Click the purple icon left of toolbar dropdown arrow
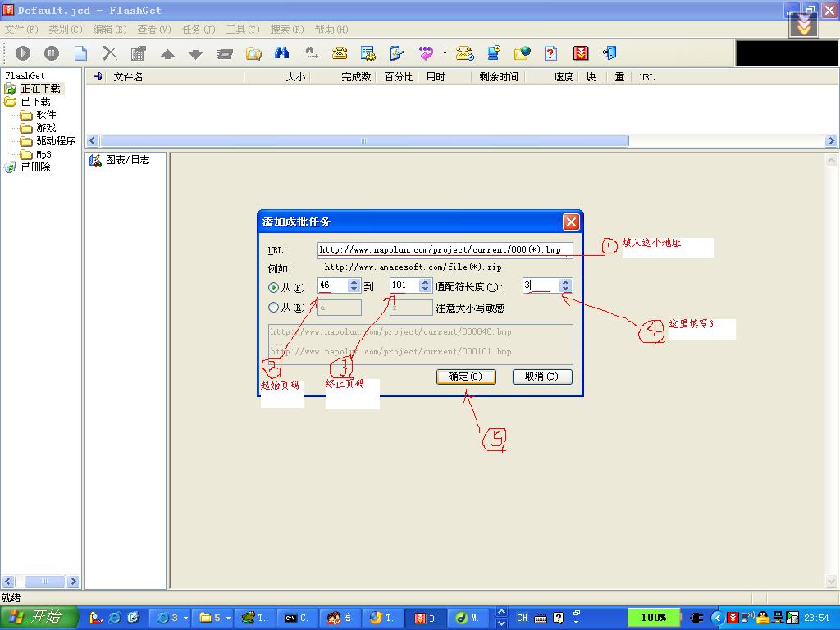The height and width of the screenshot is (630, 840). pyautogui.click(x=427, y=53)
